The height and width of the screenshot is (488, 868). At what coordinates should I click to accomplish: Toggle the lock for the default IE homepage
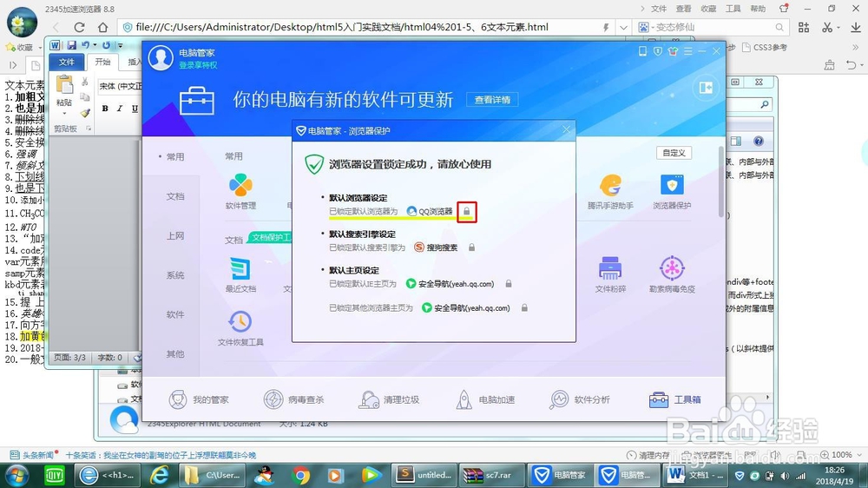[x=508, y=284]
